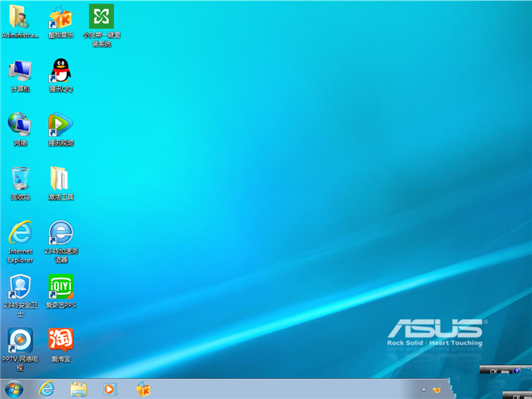Expand hidden system tray icons arrow
The image size is (532, 399).
pyautogui.click(x=424, y=389)
